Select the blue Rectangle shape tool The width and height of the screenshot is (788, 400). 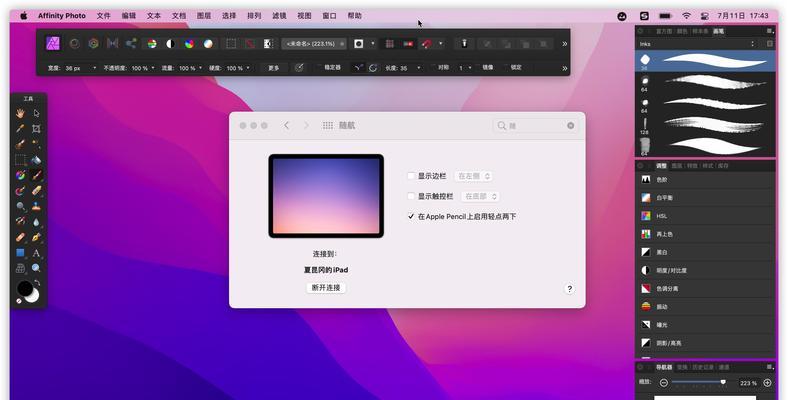(20, 253)
